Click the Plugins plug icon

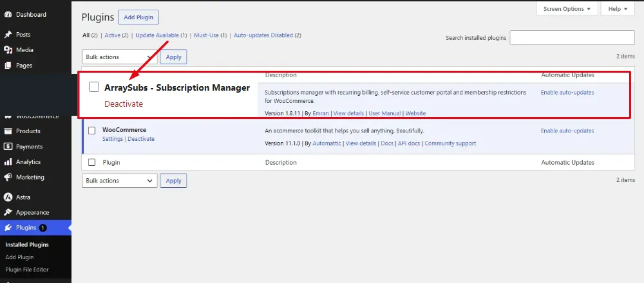tap(8, 228)
